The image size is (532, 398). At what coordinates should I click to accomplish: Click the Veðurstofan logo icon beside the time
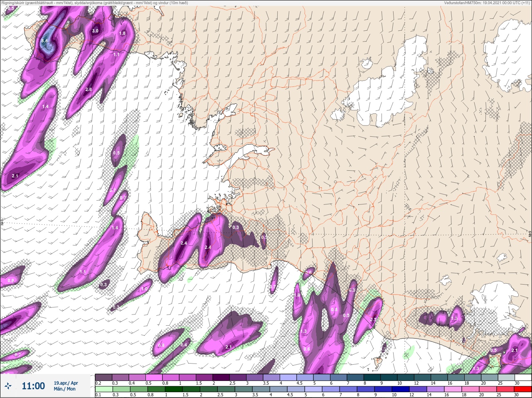7,386
